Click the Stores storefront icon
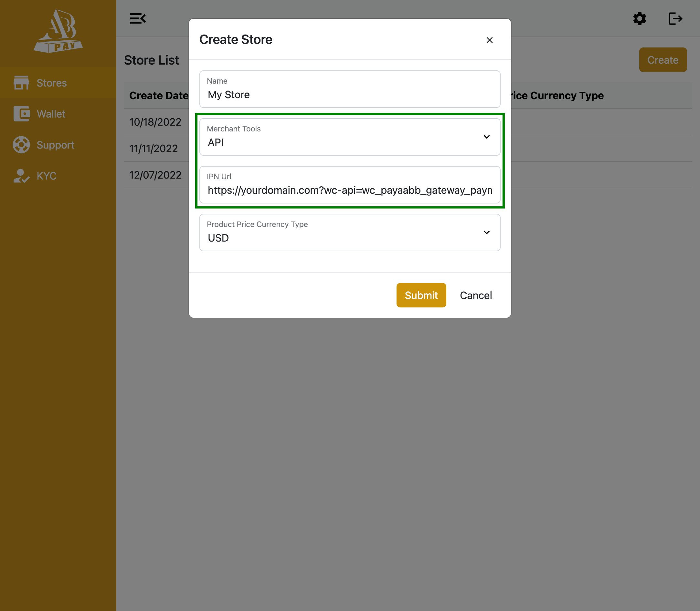Viewport: 700px width, 611px height. [x=21, y=83]
